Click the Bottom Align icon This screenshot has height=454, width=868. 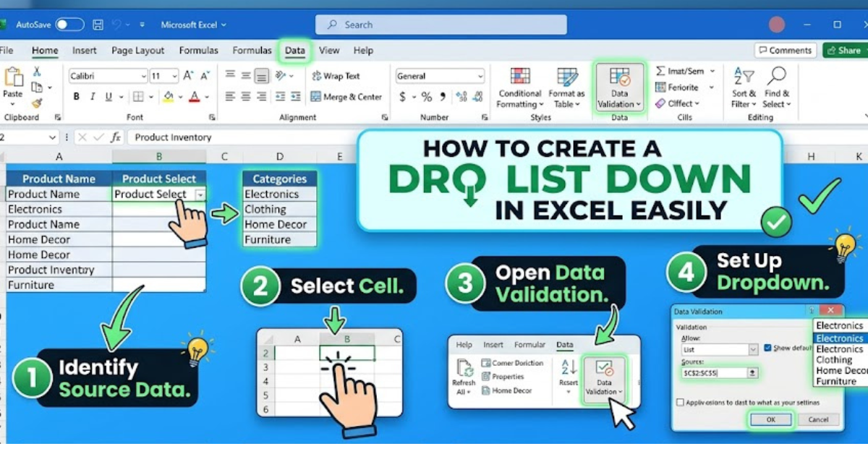(x=262, y=75)
